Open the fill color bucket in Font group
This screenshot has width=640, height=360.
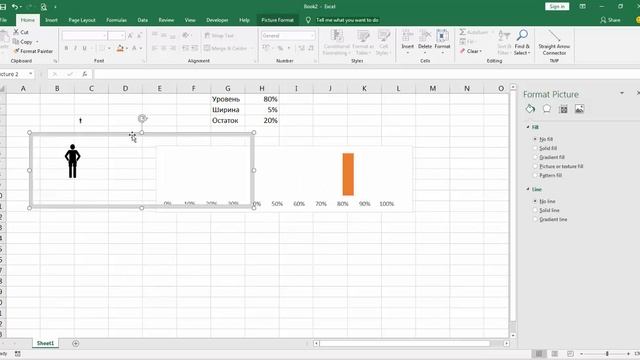120,48
